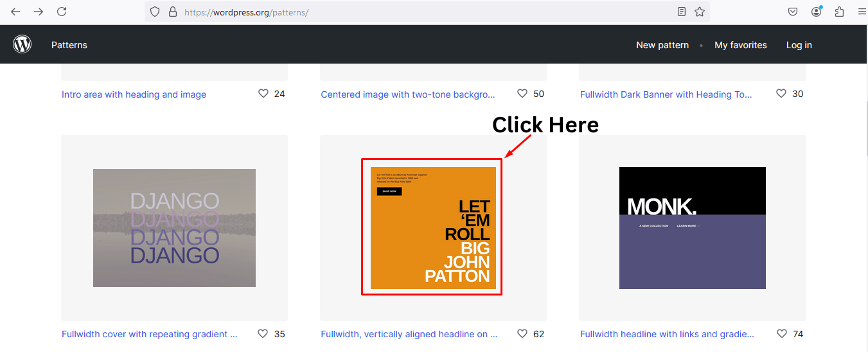This screenshot has height=352, width=868.
Task: Reload the page with the refresh icon
Action: pyautogui.click(x=62, y=12)
